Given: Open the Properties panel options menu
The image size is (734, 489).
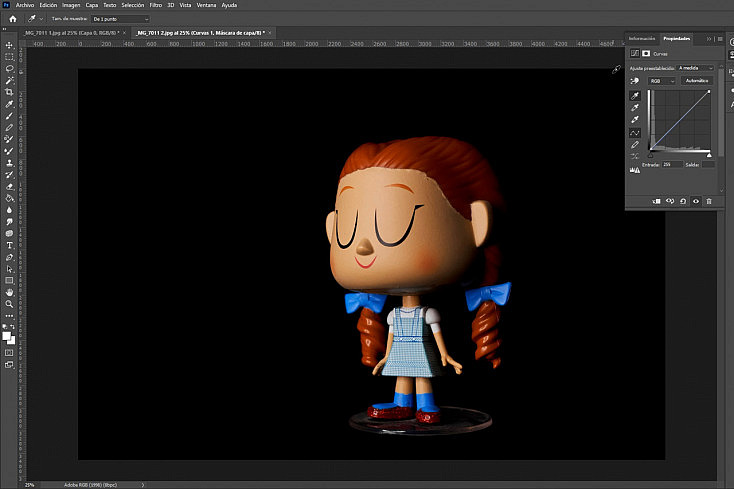Looking at the screenshot, I should [720, 39].
